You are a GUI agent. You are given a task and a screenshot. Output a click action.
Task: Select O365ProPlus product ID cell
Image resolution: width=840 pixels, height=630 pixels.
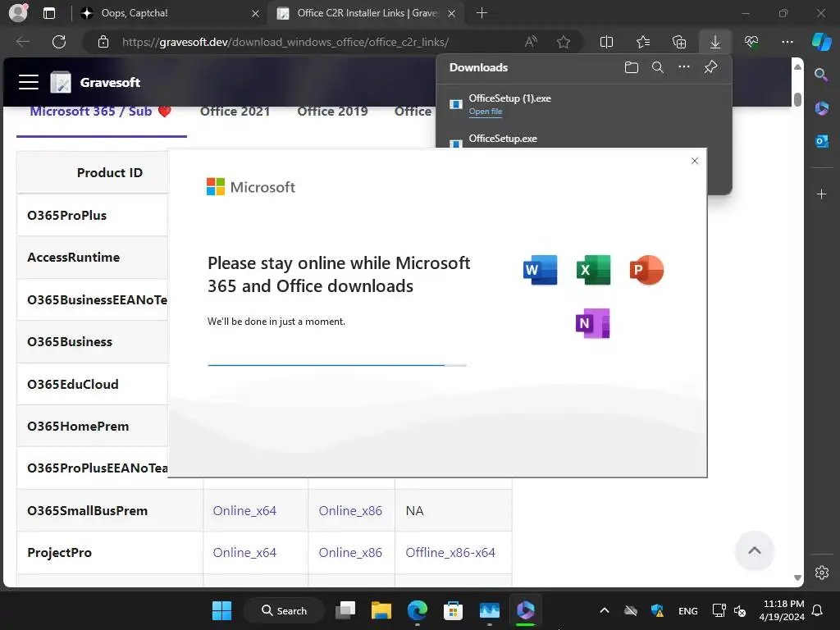[x=93, y=216]
